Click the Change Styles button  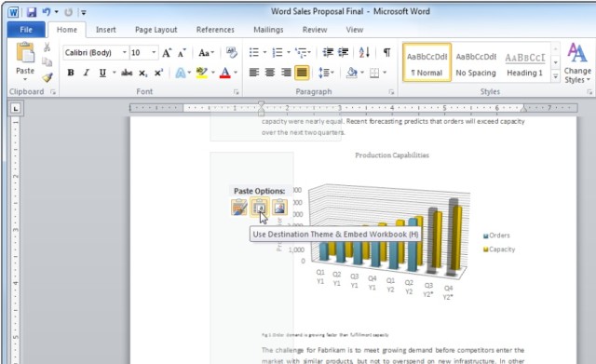tap(577, 63)
